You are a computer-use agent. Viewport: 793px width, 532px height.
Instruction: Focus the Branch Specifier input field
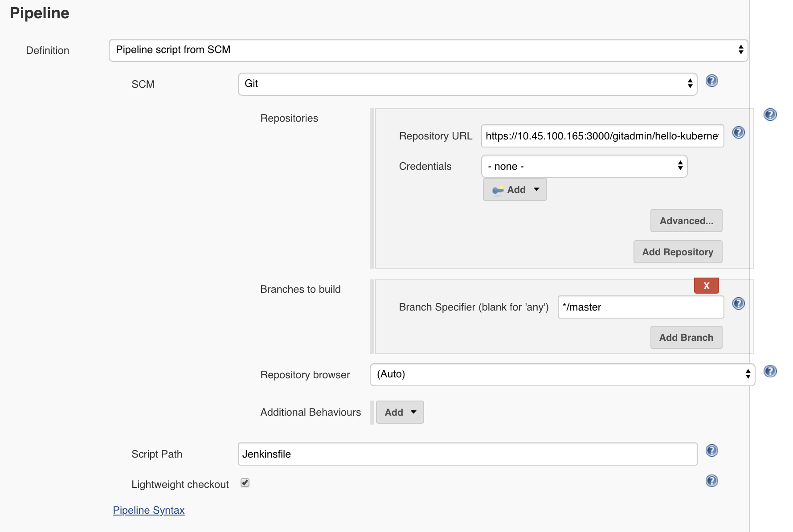coord(641,307)
